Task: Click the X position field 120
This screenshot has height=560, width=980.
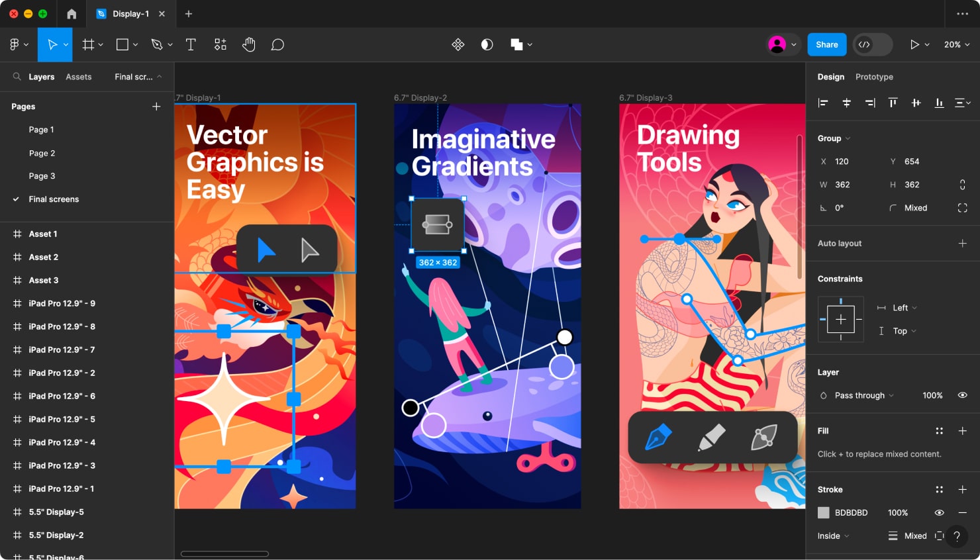Action: (x=842, y=162)
